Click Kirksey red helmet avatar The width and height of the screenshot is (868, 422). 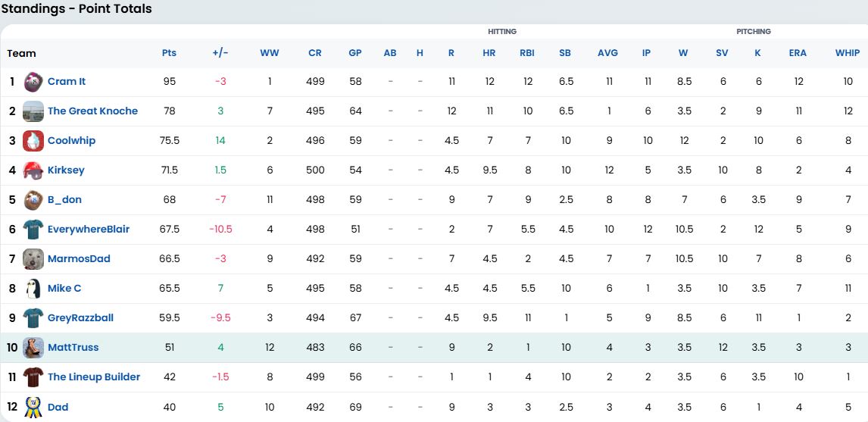(33, 170)
